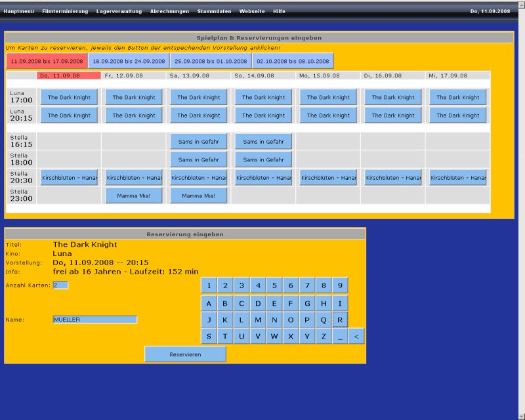Click the Reservieren button
Image resolution: width=525 pixels, height=420 pixels.
pyautogui.click(x=185, y=354)
